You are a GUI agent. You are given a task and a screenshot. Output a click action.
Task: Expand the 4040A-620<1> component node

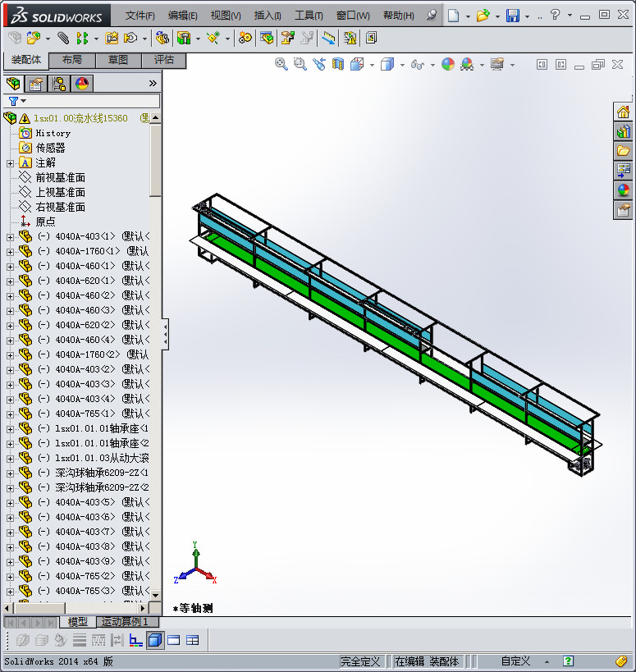11,281
